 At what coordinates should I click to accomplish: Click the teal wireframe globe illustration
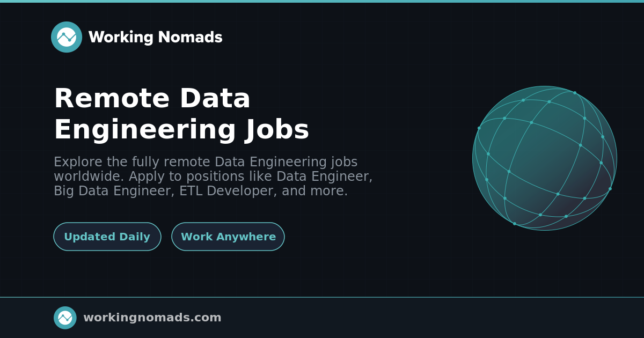point(544,158)
